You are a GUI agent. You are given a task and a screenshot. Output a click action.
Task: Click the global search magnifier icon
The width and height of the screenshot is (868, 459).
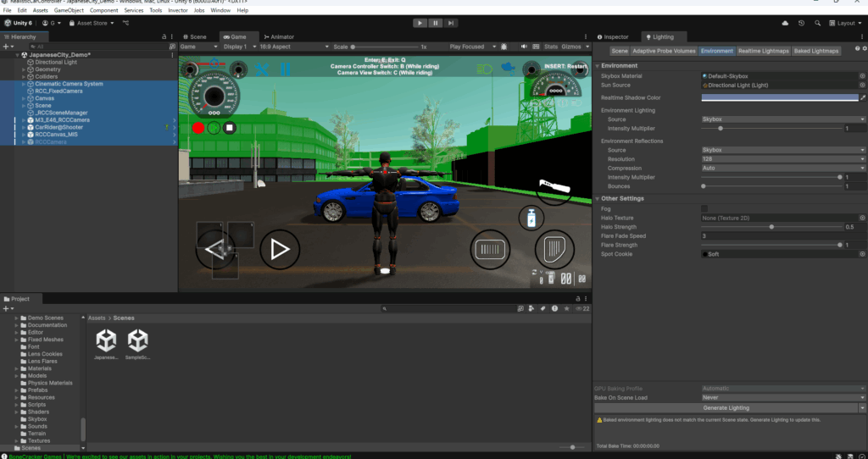[x=818, y=23]
